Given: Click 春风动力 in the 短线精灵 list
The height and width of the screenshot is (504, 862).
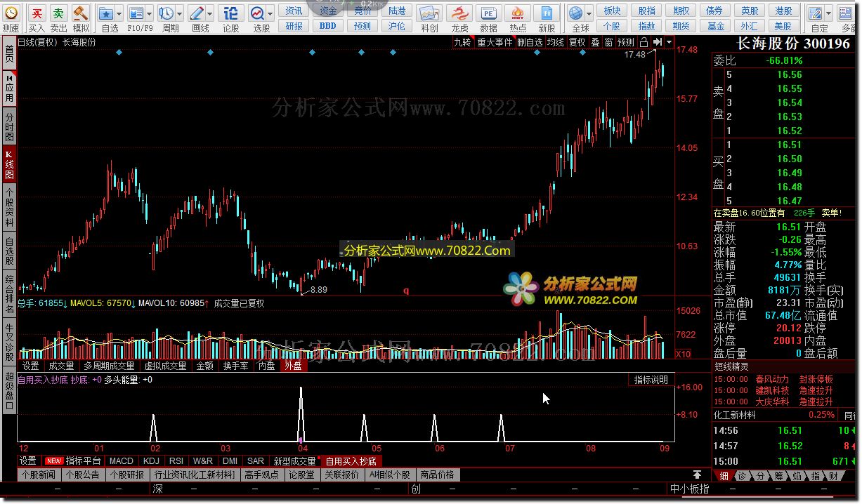Looking at the screenshot, I should click(x=772, y=379).
